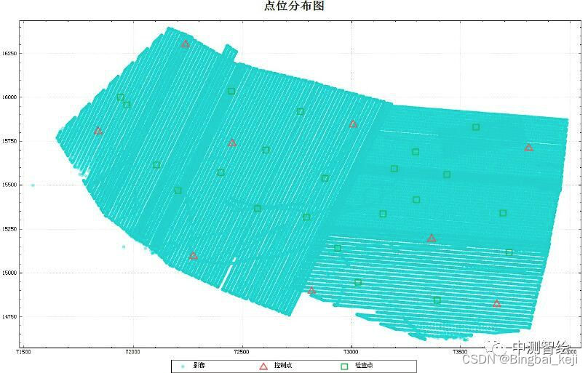Image resolution: width=588 pixels, height=373 pixels.
Task: Click the y-axis tick label 14750
Action: [x=9, y=317]
